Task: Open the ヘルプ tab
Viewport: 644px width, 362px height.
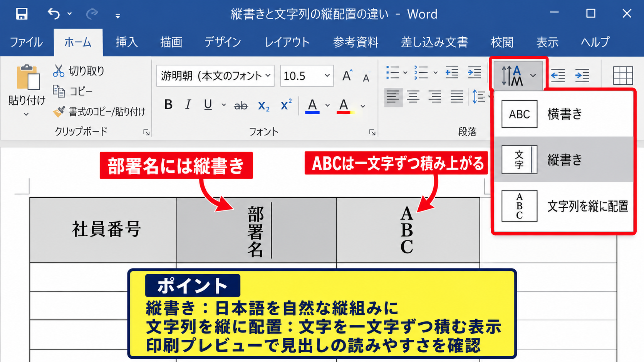Action: coord(595,42)
